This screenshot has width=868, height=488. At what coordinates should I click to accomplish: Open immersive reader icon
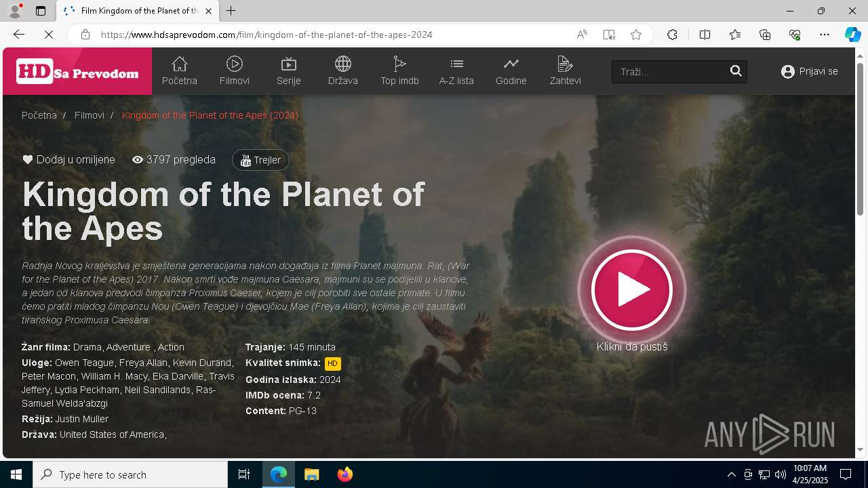click(x=609, y=35)
